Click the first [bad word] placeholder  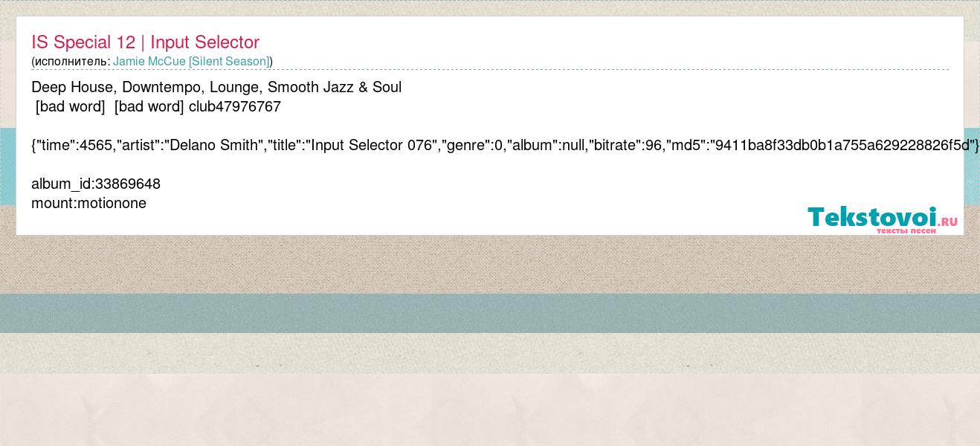(x=71, y=106)
